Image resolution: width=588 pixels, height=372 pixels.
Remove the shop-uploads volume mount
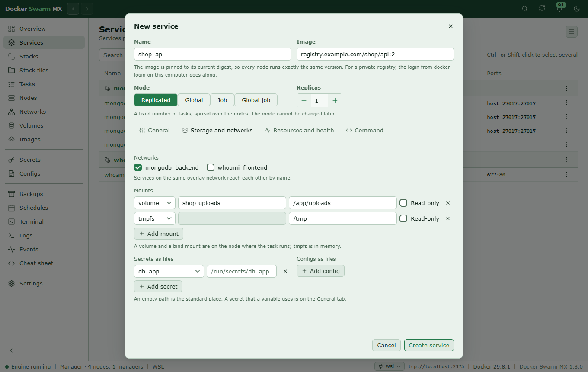pos(448,203)
